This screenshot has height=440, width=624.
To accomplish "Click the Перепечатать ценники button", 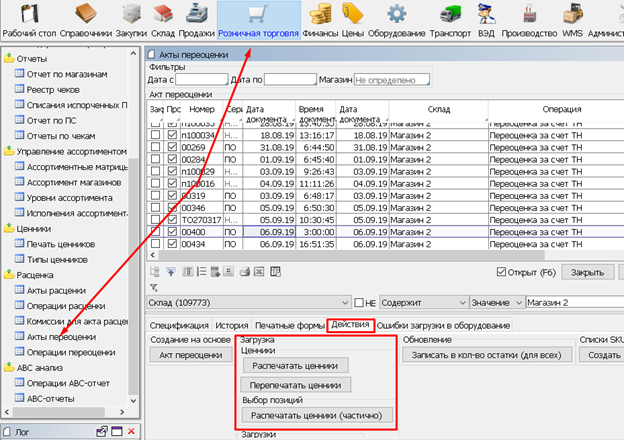I will 296,385.
